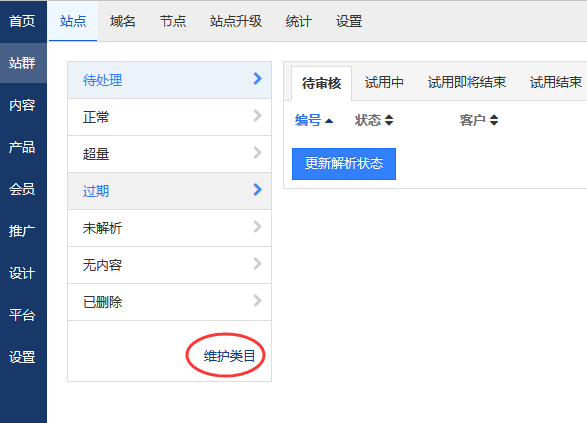Click chevron arrow beside 超量
The image size is (587, 423).
pos(258,153)
